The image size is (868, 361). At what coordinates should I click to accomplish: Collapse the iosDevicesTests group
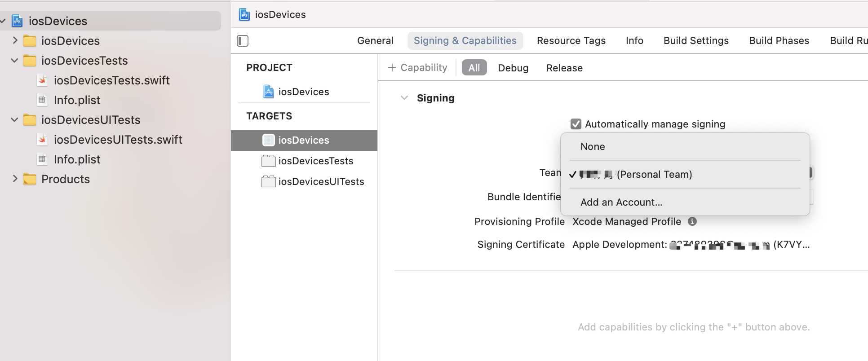click(15, 60)
